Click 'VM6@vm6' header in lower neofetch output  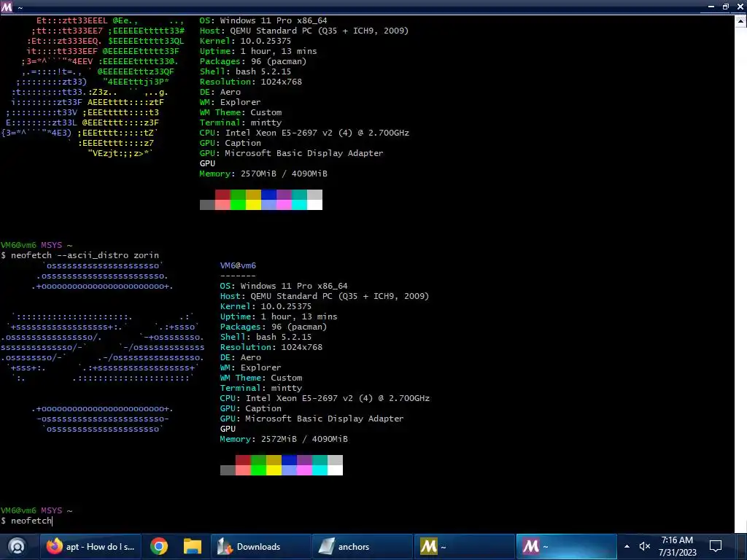[238, 265]
